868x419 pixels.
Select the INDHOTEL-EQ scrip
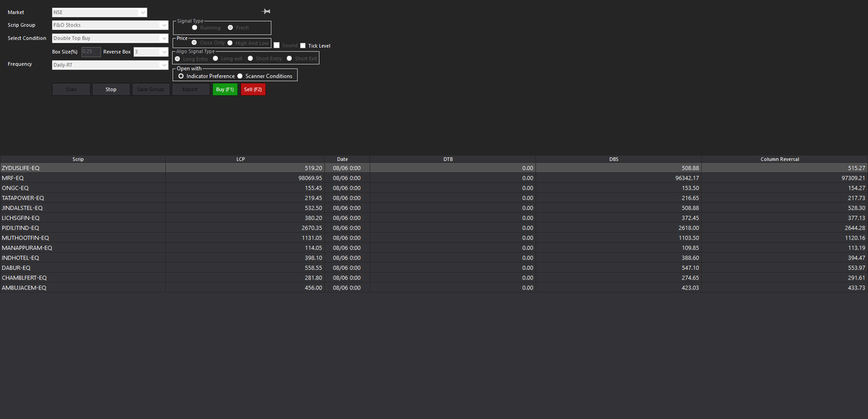pos(20,258)
